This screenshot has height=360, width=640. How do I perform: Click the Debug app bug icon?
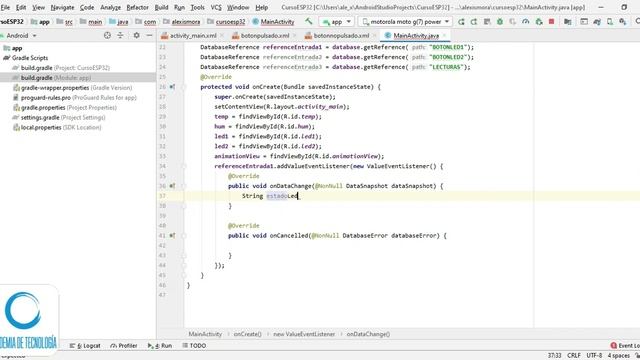coord(500,22)
